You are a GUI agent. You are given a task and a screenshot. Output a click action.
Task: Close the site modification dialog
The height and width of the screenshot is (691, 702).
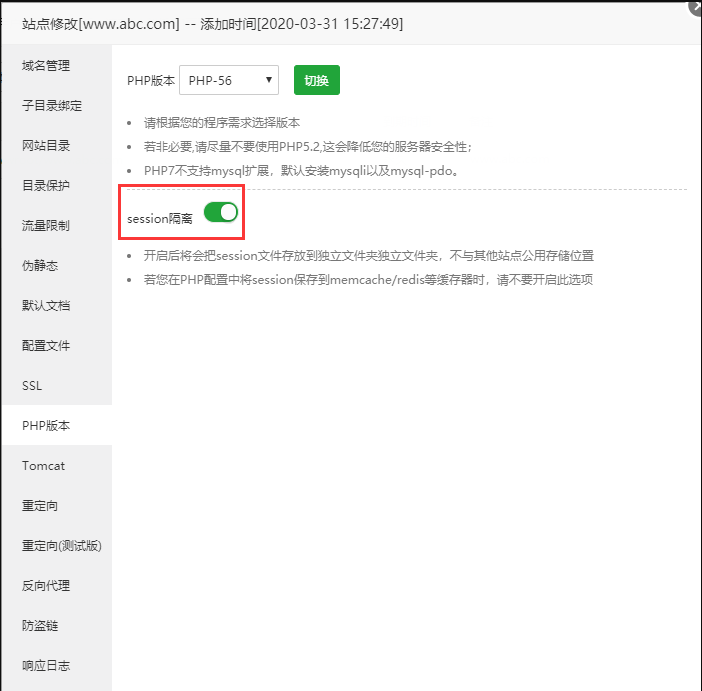pos(694,6)
